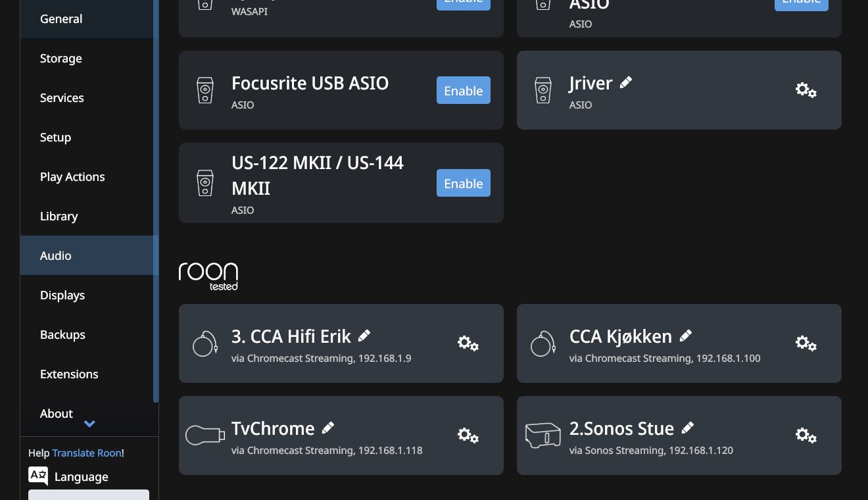Rename 3. CCA Hifi Erik with pencil
This screenshot has height=500, width=868.
[364, 336]
